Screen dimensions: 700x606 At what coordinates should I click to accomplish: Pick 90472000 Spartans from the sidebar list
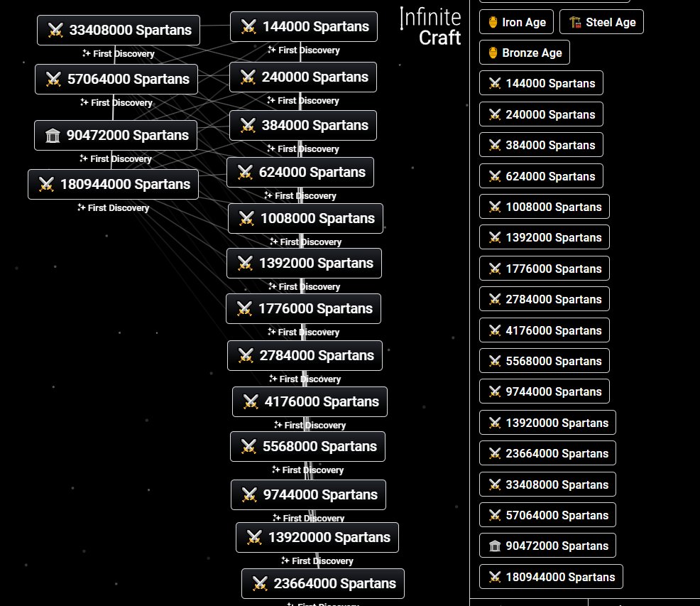pyautogui.click(x=548, y=546)
